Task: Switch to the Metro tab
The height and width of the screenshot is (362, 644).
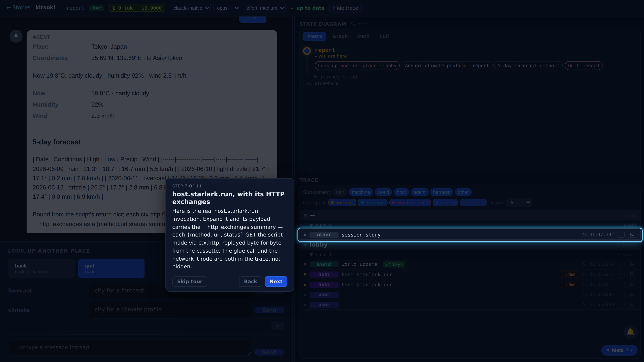Action: (315, 36)
